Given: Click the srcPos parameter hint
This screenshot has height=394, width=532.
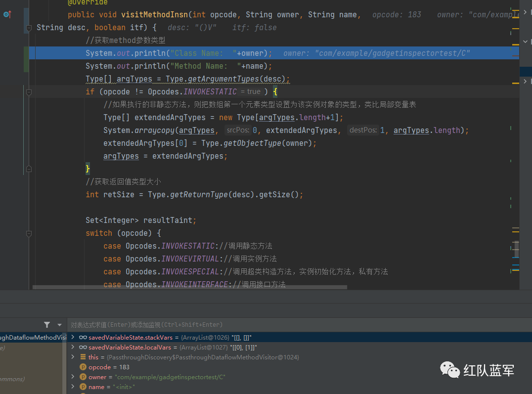Looking at the screenshot, I should (238, 130).
